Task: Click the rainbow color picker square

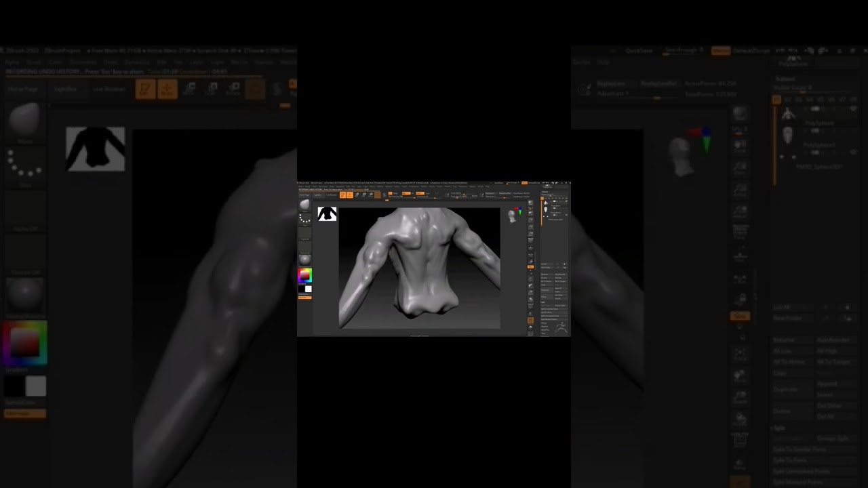Action: 304,275
